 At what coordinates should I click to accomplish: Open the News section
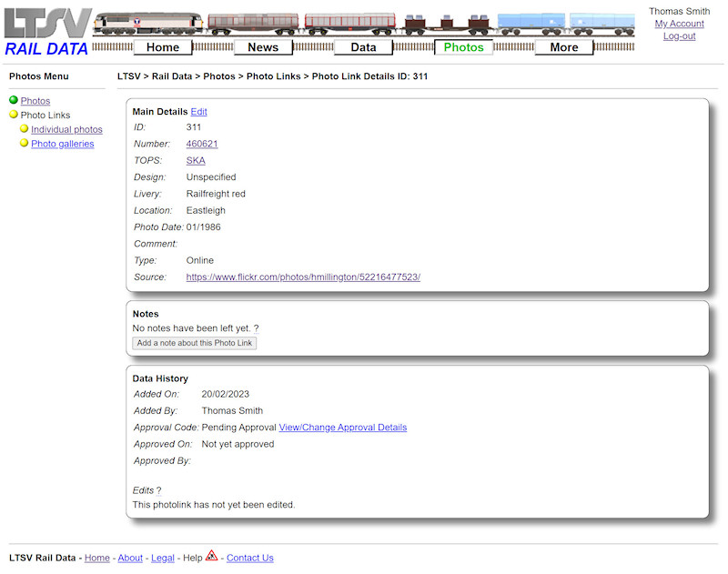coord(263,46)
